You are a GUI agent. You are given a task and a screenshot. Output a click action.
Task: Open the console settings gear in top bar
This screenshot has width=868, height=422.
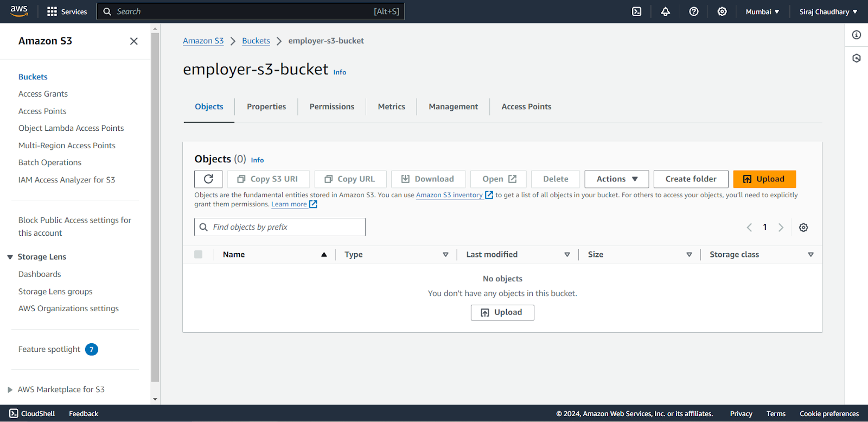click(722, 11)
